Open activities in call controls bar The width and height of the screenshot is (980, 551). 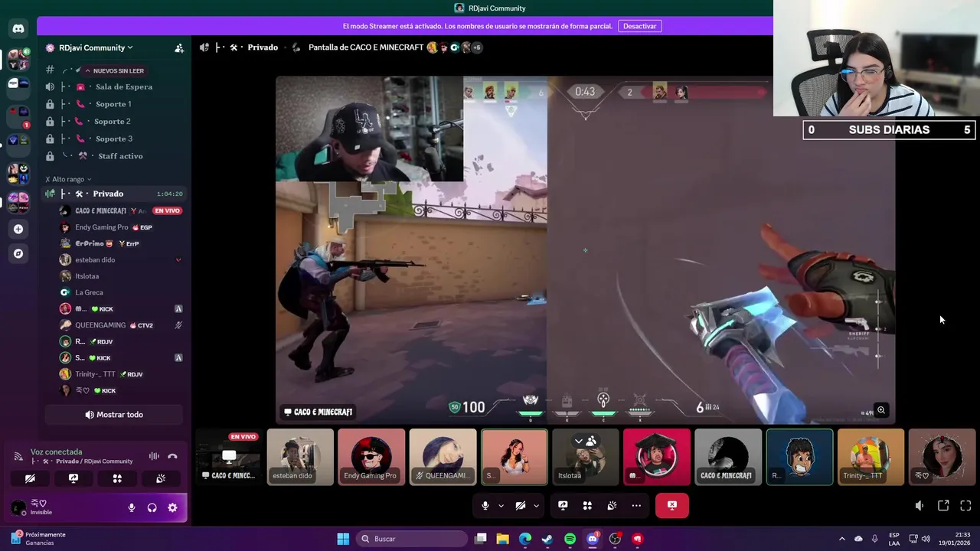click(587, 506)
